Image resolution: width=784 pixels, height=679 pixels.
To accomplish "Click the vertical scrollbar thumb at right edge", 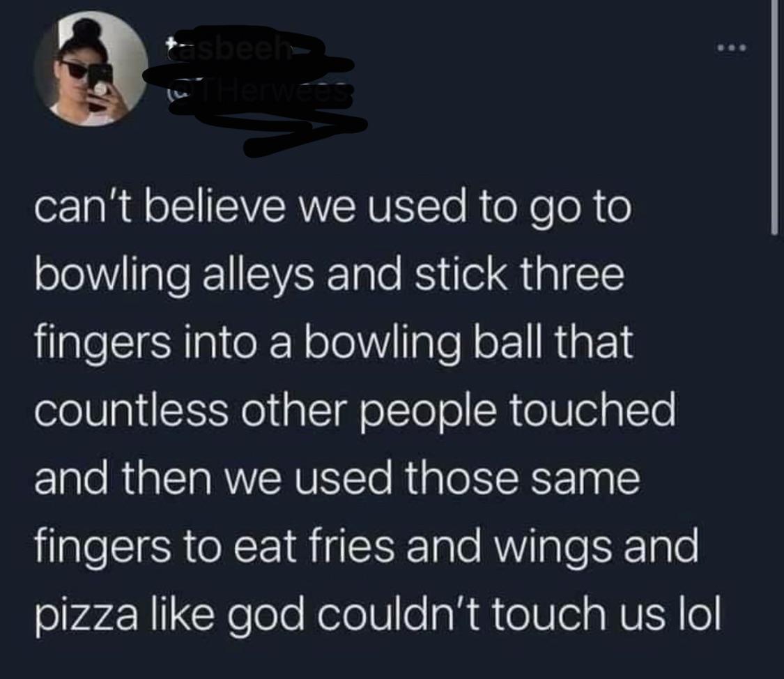I will pyautogui.click(x=774, y=116).
